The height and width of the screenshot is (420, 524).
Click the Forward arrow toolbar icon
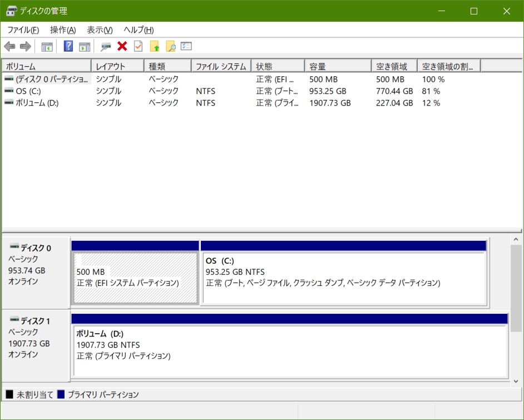26,46
